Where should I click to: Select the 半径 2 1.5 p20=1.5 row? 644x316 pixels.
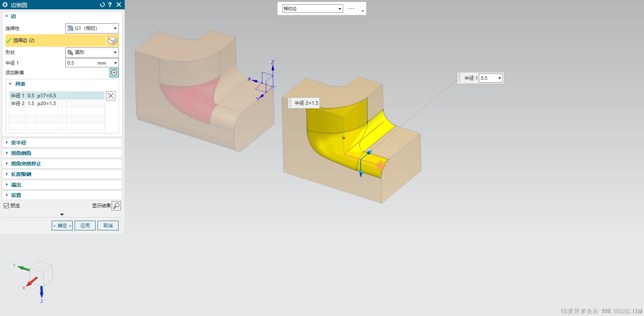coord(57,104)
